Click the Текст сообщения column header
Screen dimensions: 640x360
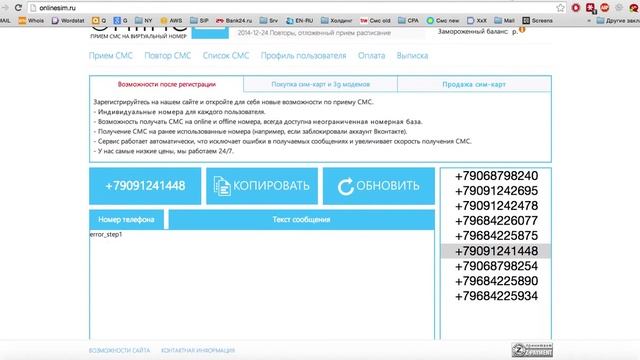point(301,220)
